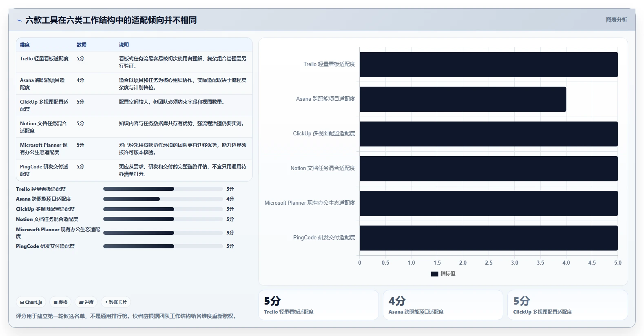Click the 5分 score in the Trello table row
The image size is (644, 336).
pyautogui.click(x=80, y=59)
